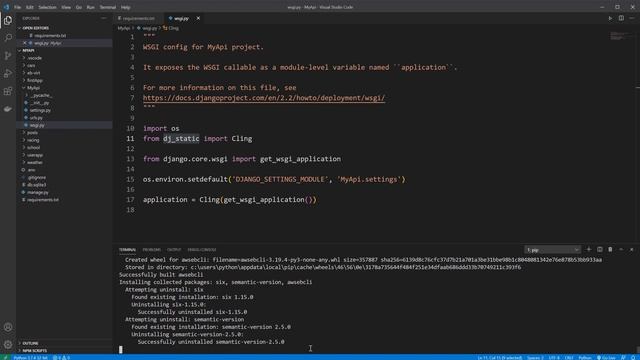The image size is (640, 360).
Task: Open the File menu
Action: (18, 7)
